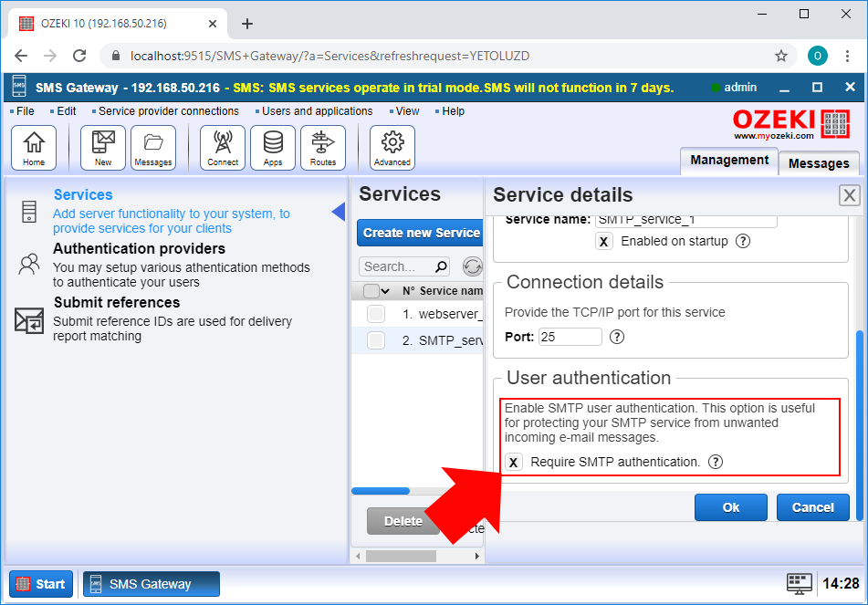The image size is (868, 605).
Task: Collapse the left panel with blue triangle
Action: click(339, 212)
